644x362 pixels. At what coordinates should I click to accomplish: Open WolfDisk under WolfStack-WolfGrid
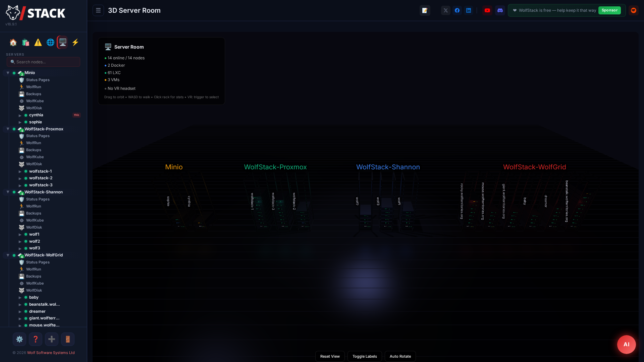click(34, 290)
